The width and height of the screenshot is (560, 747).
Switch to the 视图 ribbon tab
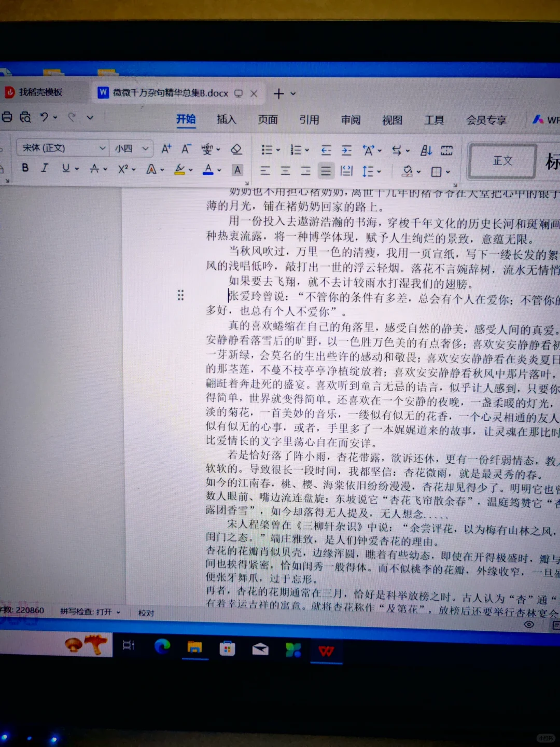pyautogui.click(x=392, y=120)
